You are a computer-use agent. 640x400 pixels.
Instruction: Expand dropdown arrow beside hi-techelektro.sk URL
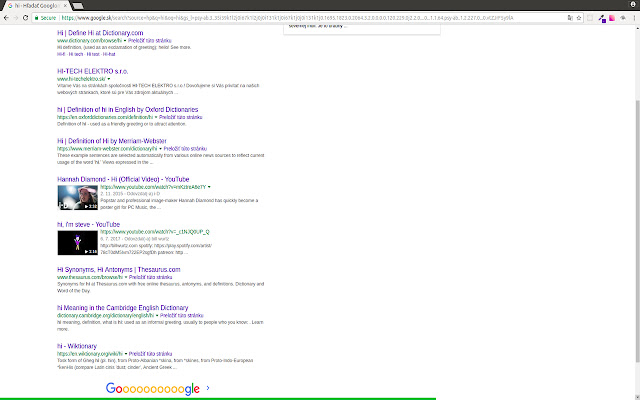pyautogui.click(x=109, y=79)
